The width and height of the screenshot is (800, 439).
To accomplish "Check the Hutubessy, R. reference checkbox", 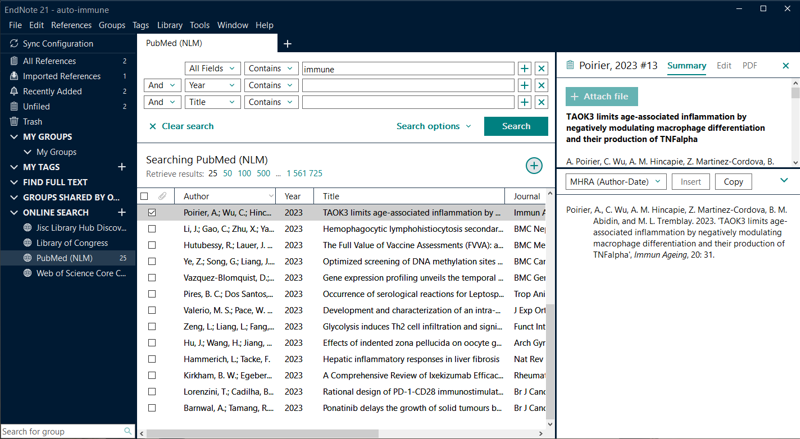I will point(152,245).
